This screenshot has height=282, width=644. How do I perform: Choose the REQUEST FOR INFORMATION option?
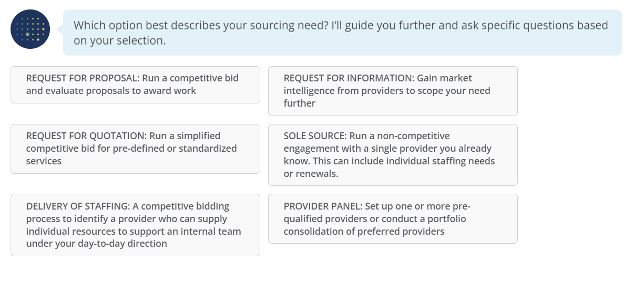393,91
